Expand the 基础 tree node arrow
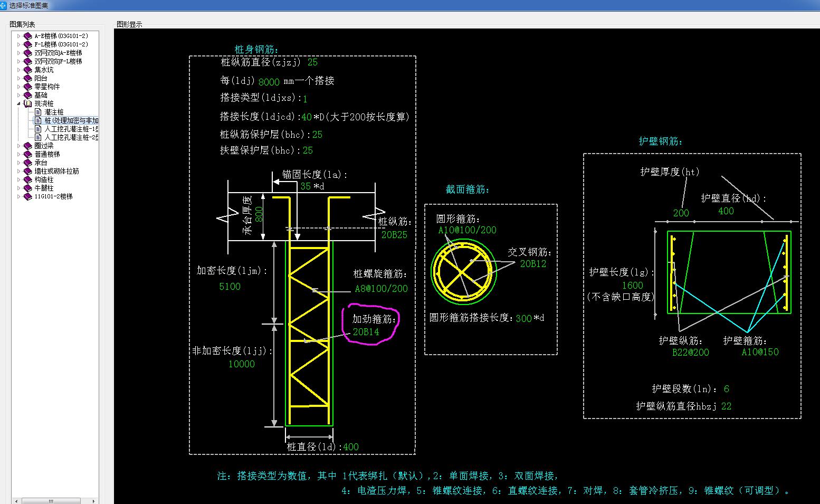The width and height of the screenshot is (820, 504). point(19,95)
